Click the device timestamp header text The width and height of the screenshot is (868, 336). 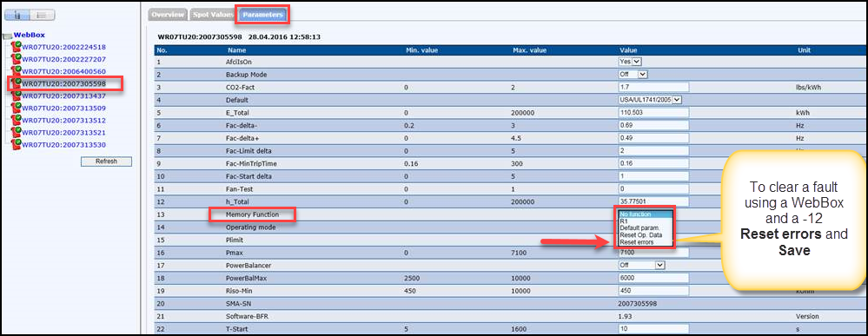[239, 37]
